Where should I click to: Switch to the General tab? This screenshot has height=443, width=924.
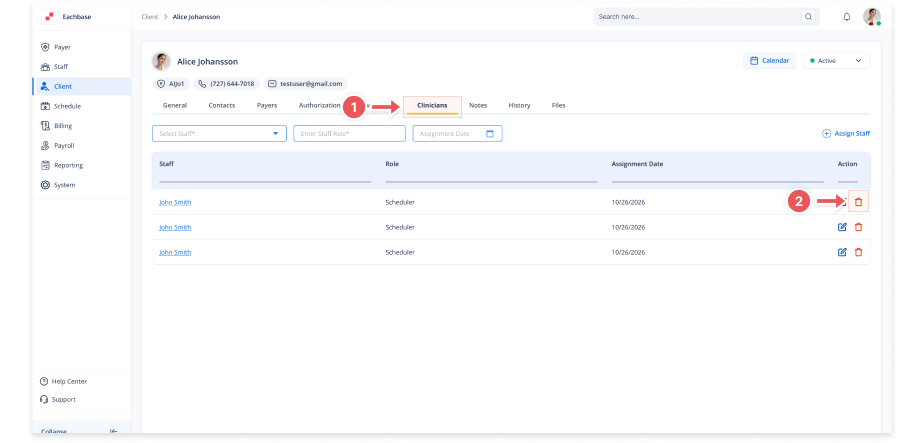pyautogui.click(x=175, y=105)
